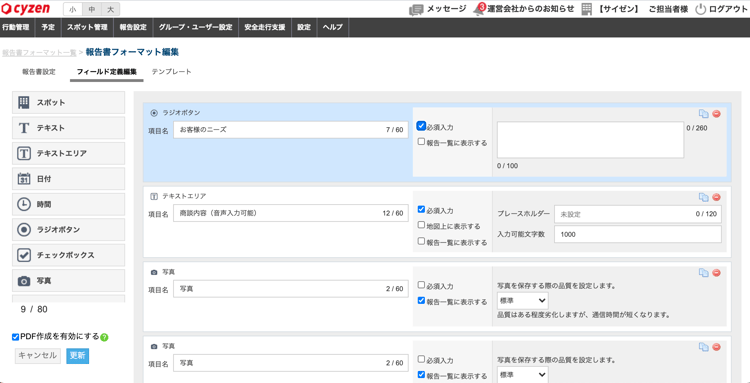The image size is (750, 383).
Task: Add a Spot field from sidebar
Action: coord(68,103)
